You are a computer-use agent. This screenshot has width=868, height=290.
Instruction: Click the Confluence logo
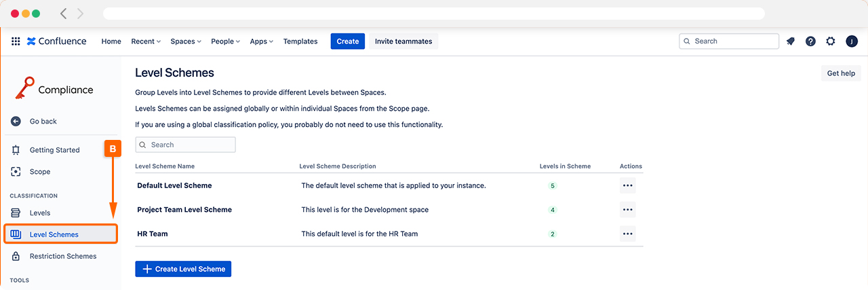pyautogui.click(x=57, y=41)
